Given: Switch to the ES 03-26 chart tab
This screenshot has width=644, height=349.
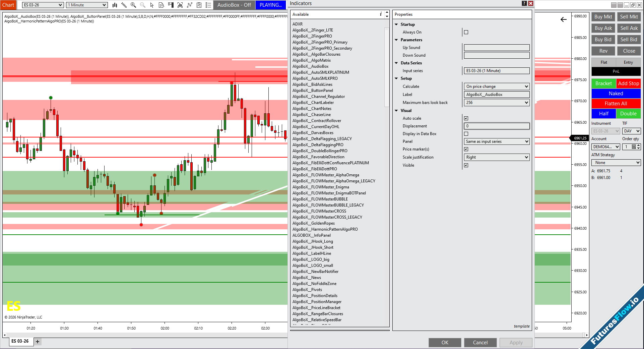Looking at the screenshot, I should click(x=20, y=341).
